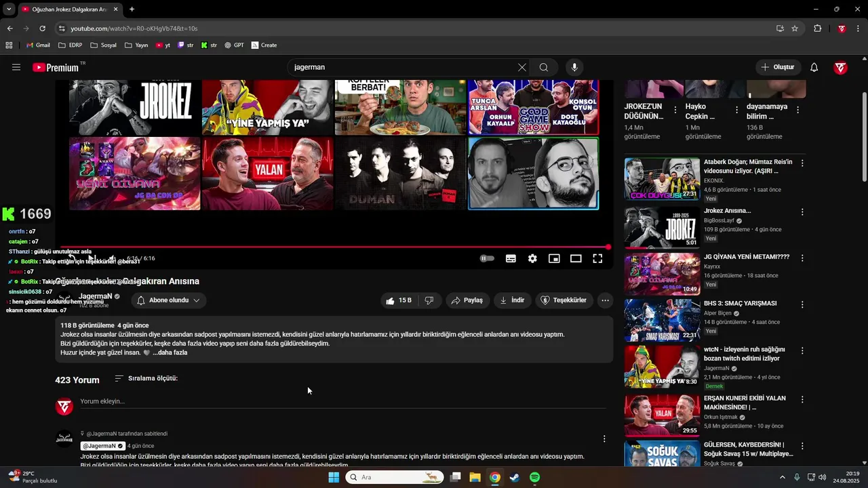Open Gmail bookmark
This screenshot has width=868, height=488.
[37, 45]
